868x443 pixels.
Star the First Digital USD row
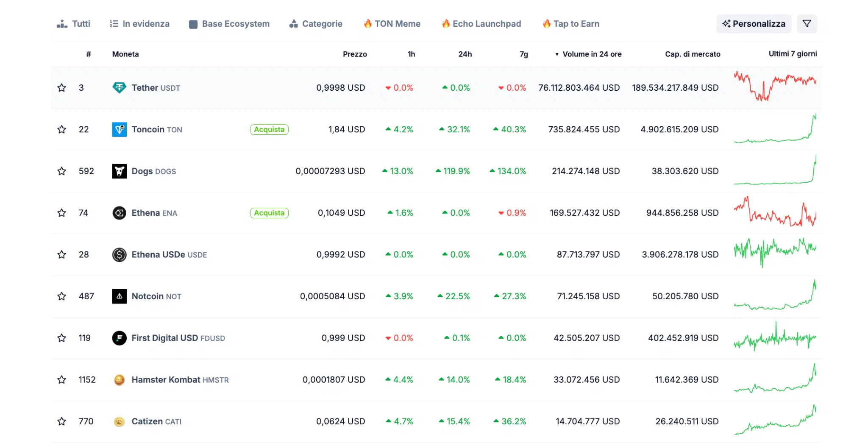[x=62, y=338]
